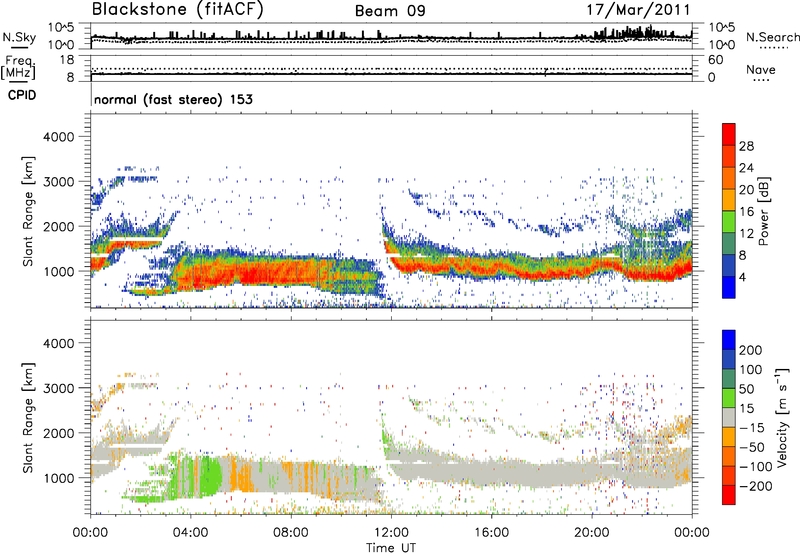Click the solid line sample under N.Sky
Screen dimensions: 800x554
click(19, 47)
